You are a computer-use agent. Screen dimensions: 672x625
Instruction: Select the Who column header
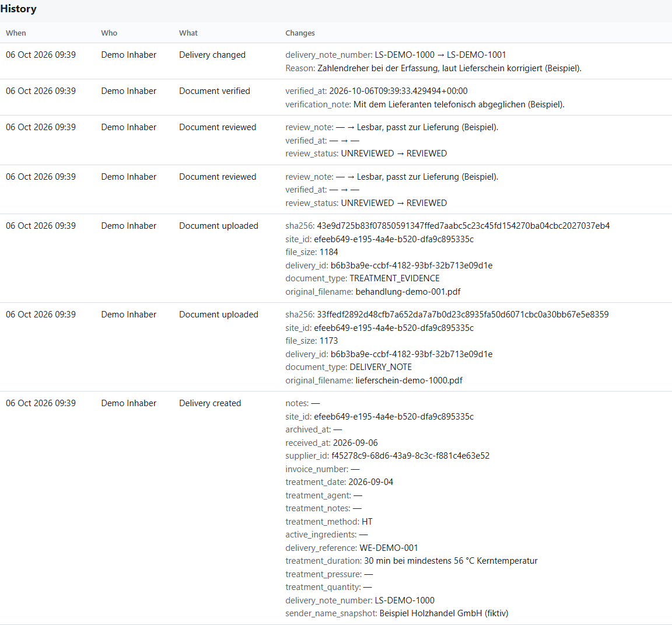click(x=109, y=33)
